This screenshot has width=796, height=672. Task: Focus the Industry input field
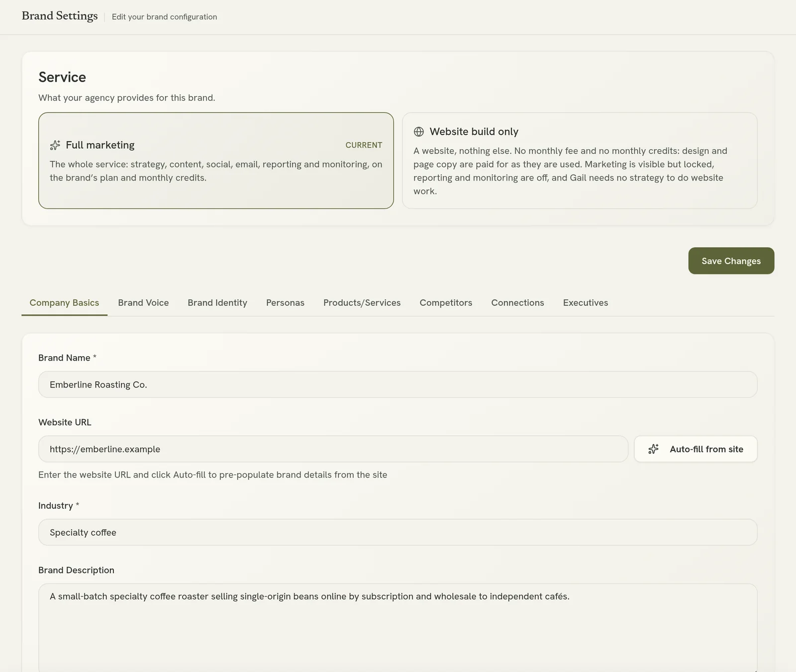point(398,532)
